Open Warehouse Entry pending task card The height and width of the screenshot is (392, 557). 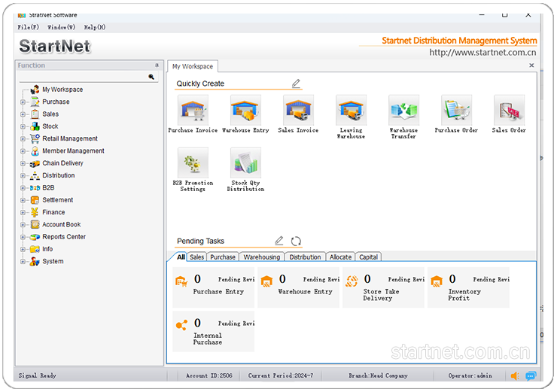(298, 287)
